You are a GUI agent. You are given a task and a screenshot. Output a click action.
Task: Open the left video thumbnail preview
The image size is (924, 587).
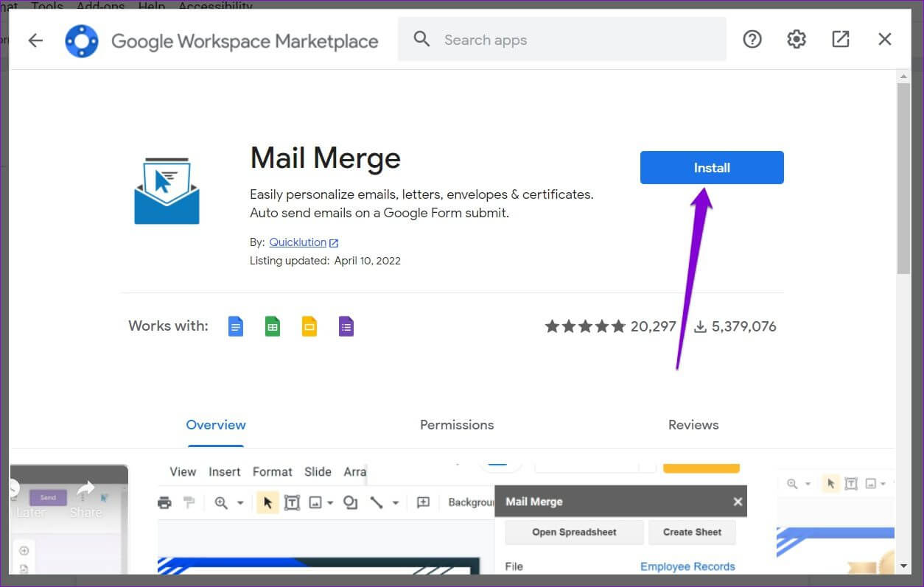point(69,519)
